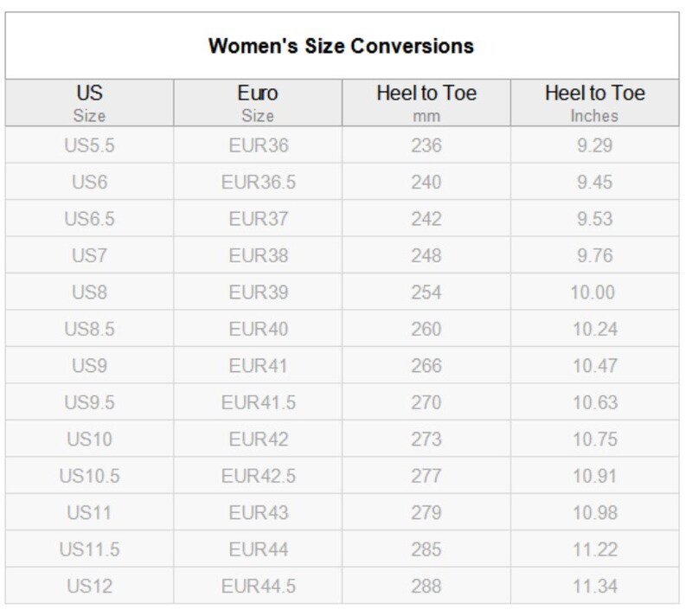692x616 pixels.
Task: Select the US12 size cell
Action: coord(90,586)
